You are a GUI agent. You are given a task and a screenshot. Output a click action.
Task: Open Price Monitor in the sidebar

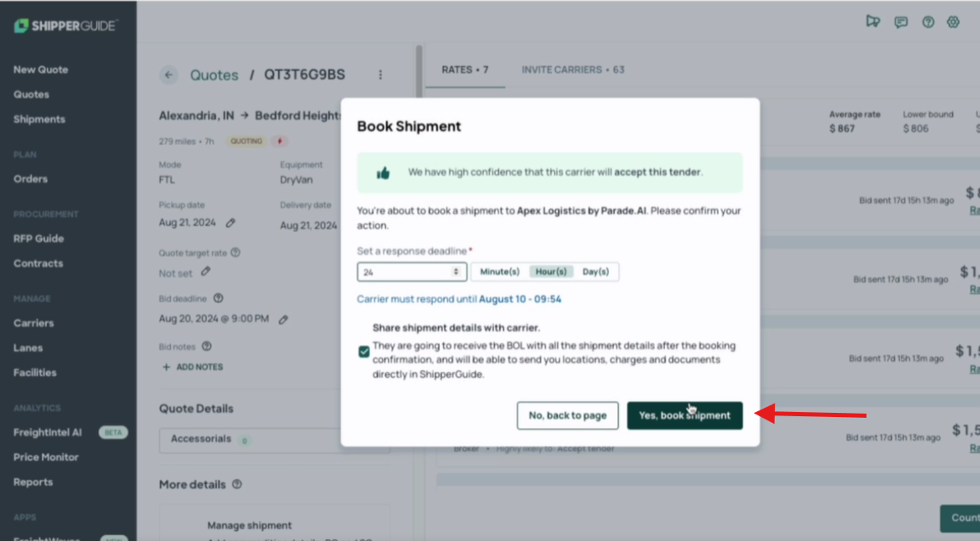click(x=46, y=457)
